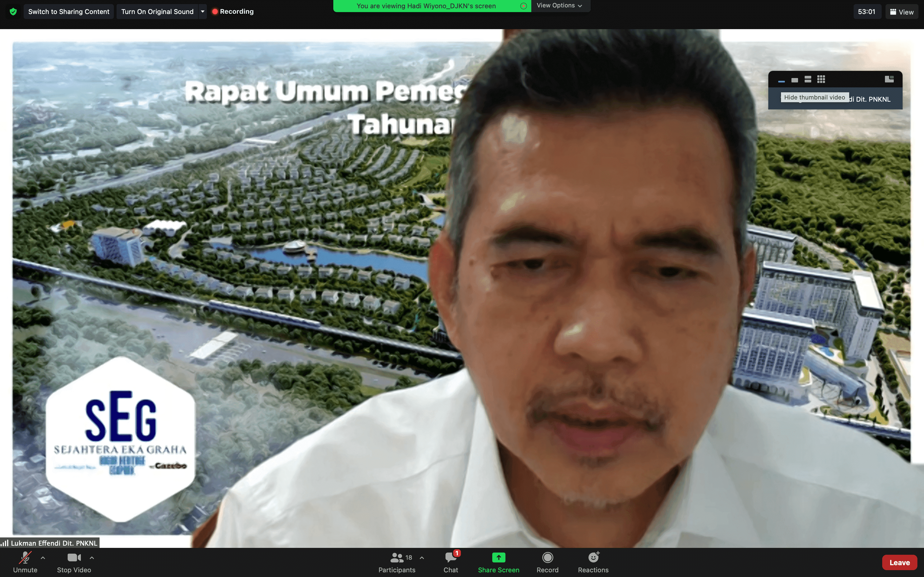Expand video options arrow beside Stop Video

pyautogui.click(x=92, y=557)
